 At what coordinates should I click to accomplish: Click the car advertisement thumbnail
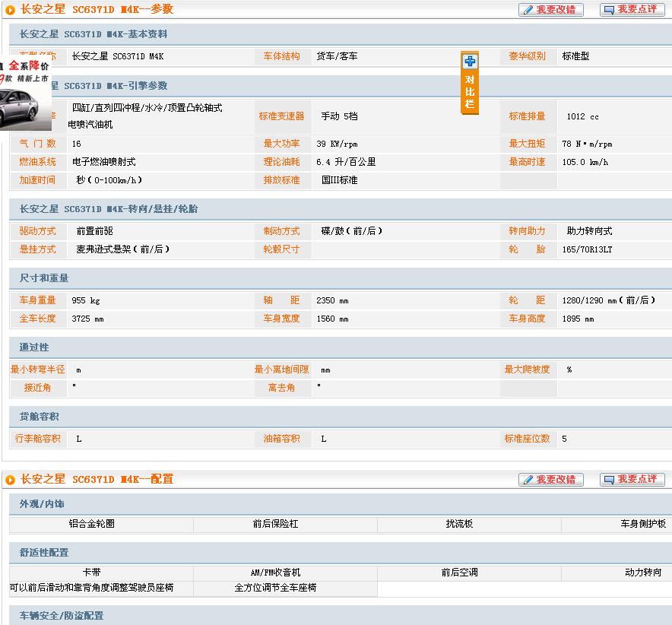[25, 99]
